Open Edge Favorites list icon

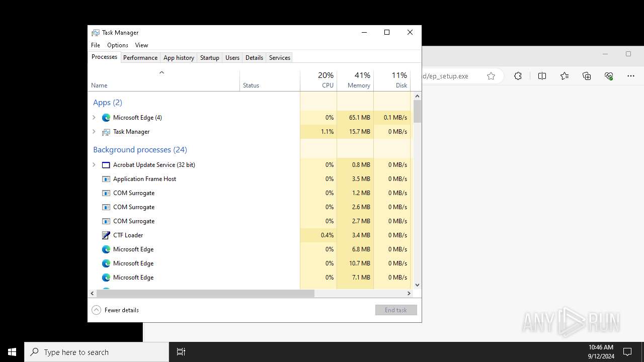point(565,76)
